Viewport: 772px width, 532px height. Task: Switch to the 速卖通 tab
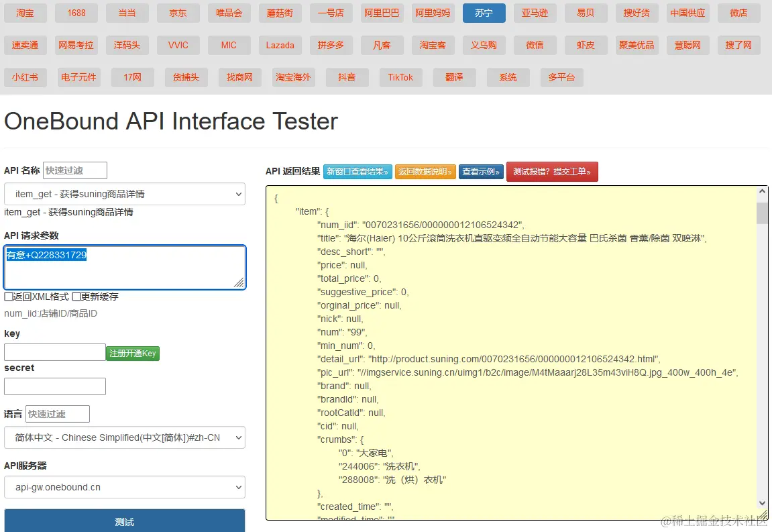(x=25, y=46)
